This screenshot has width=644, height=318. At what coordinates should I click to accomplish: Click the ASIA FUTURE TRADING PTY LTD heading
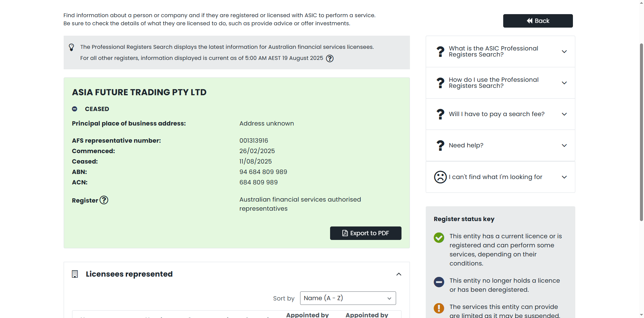(x=139, y=92)
